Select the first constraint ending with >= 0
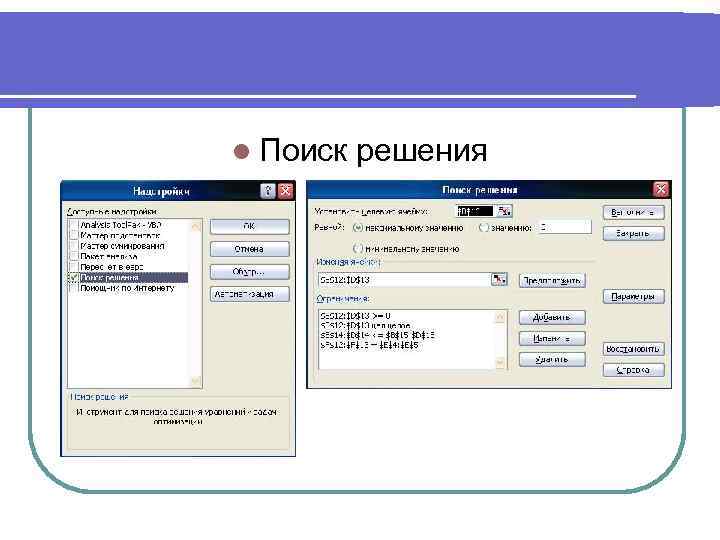Screen dimensions: 720x540 355,316
